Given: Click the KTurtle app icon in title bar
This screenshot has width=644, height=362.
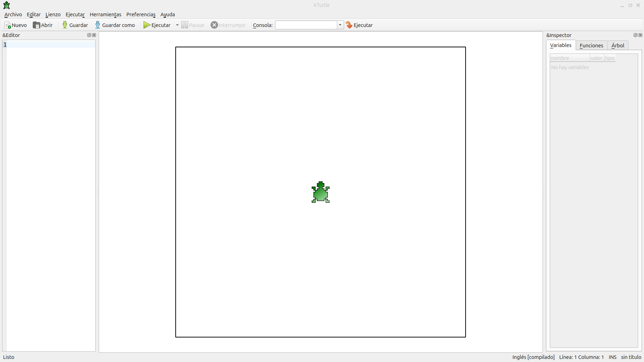Looking at the screenshot, I should pos(7,5).
